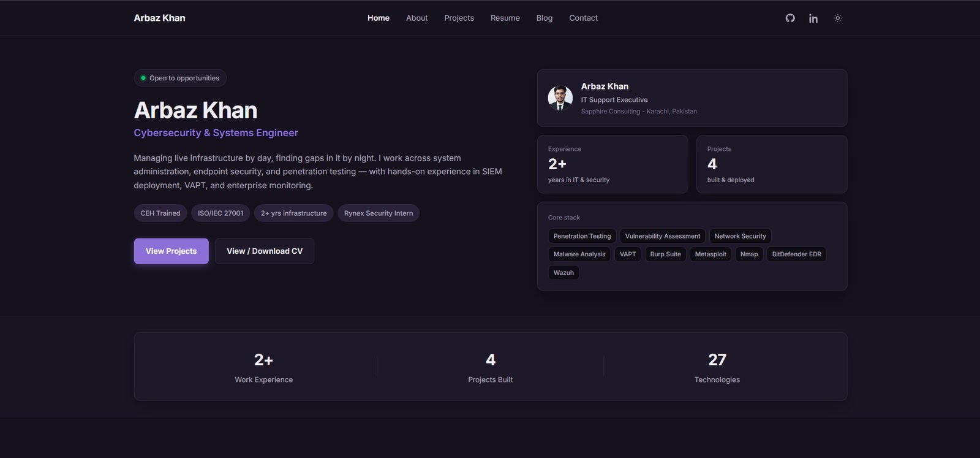The width and height of the screenshot is (980, 458).
Task: Click Arbaz Khan's profile photo
Action: coord(560,98)
